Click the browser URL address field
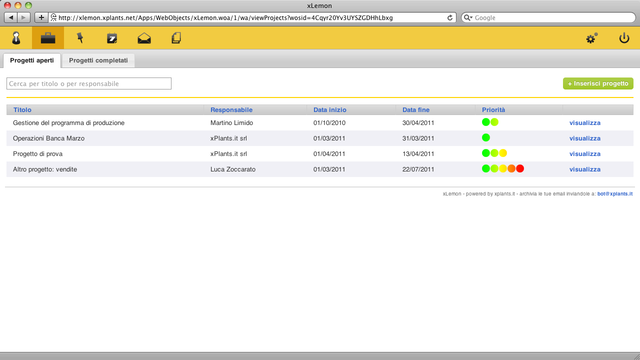 (252, 18)
